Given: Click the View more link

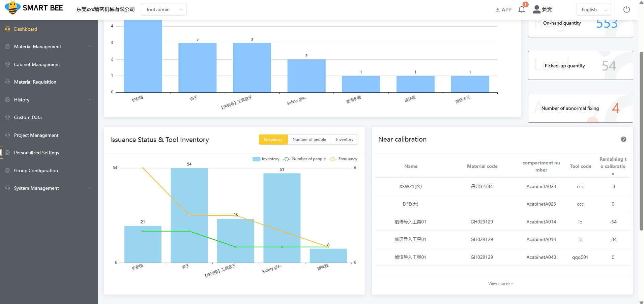Looking at the screenshot, I should click(500, 283).
